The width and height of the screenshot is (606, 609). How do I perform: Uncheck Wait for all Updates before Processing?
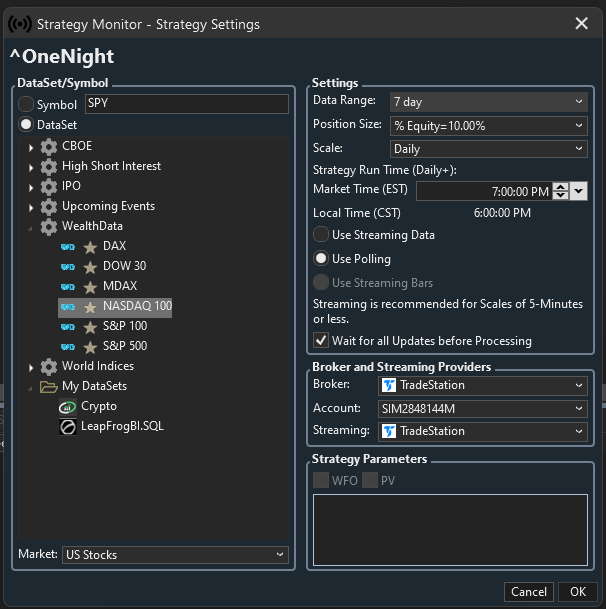(321, 341)
